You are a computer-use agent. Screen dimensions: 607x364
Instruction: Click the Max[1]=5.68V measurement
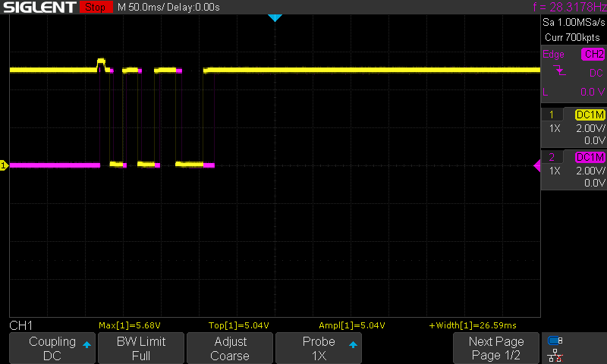pyautogui.click(x=130, y=325)
